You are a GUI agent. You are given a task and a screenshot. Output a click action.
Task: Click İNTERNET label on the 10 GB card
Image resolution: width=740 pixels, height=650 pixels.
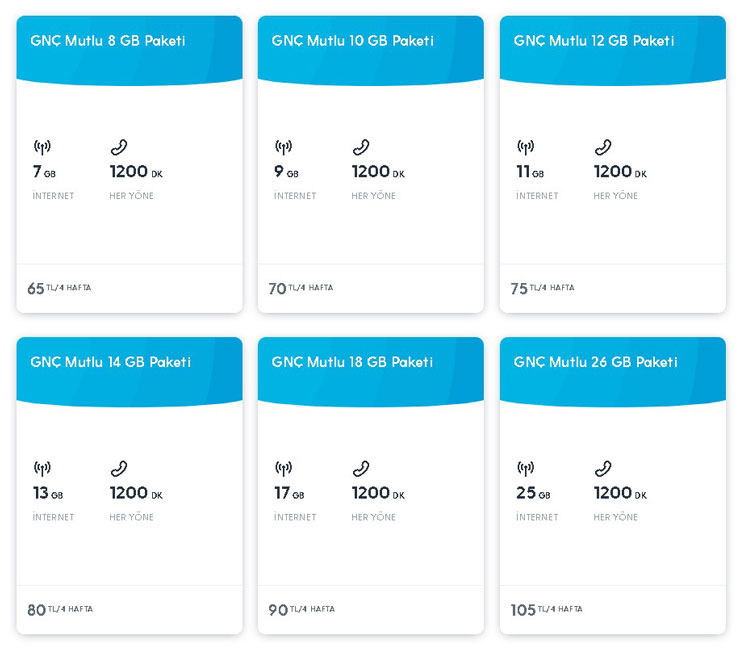pos(295,195)
